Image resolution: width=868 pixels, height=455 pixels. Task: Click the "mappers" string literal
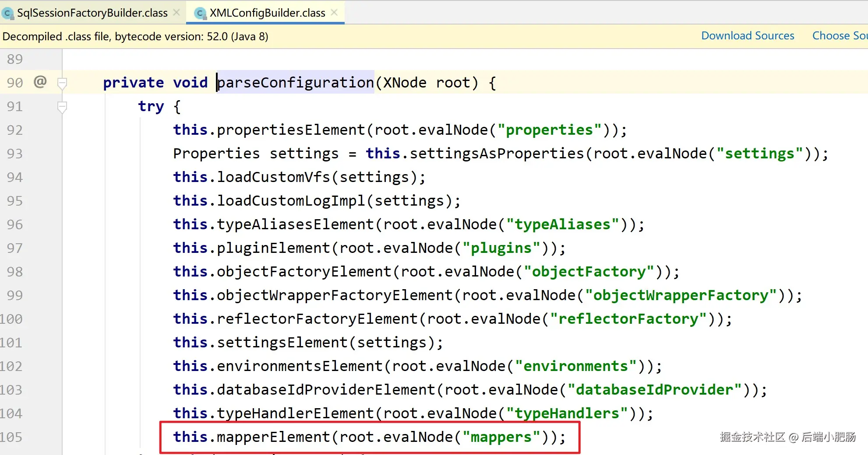pyautogui.click(x=501, y=437)
